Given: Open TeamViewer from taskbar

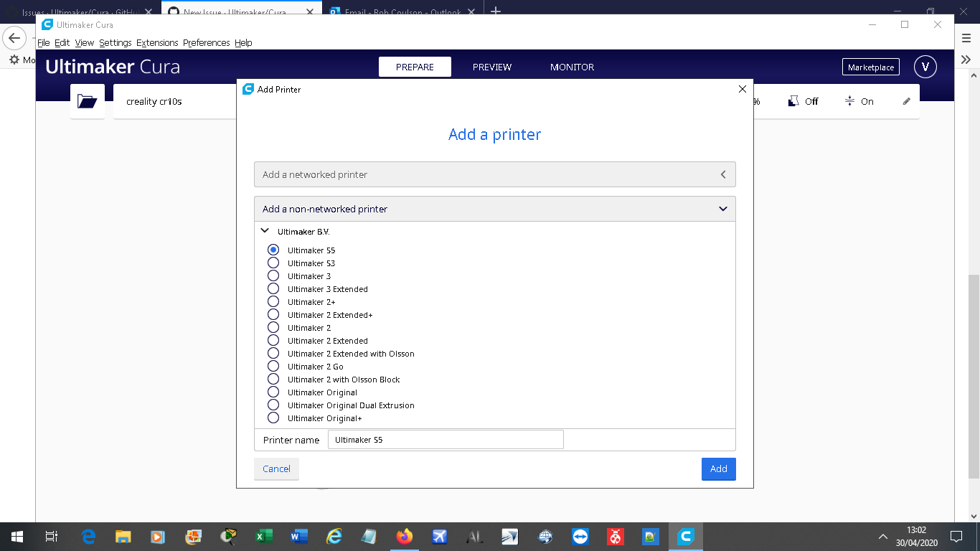Looking at the screenshot, I should 580,537.
